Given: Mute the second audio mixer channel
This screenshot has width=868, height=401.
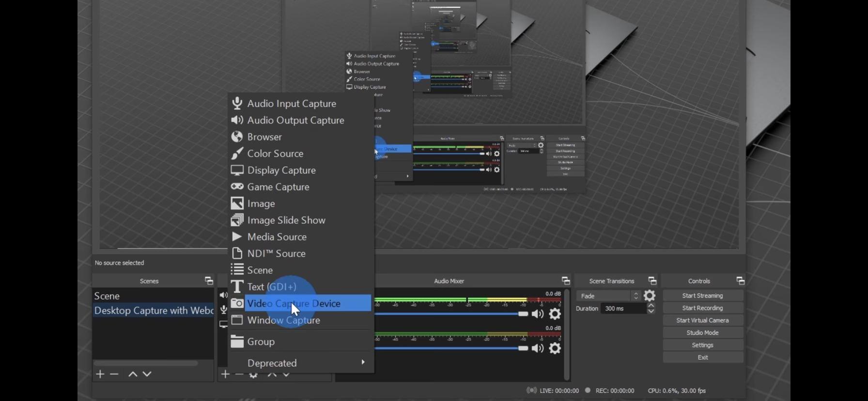Looking at the screenshot, I should 538,348.
